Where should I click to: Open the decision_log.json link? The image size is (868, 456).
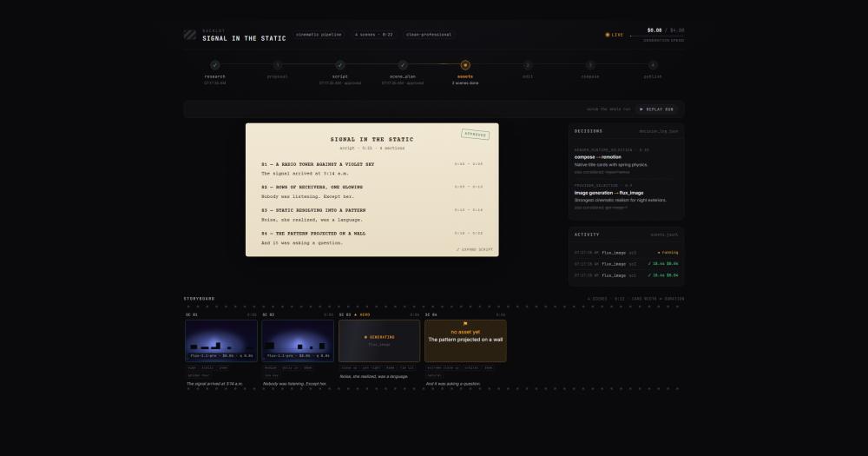pyautogui.click(x=658, y=131)
